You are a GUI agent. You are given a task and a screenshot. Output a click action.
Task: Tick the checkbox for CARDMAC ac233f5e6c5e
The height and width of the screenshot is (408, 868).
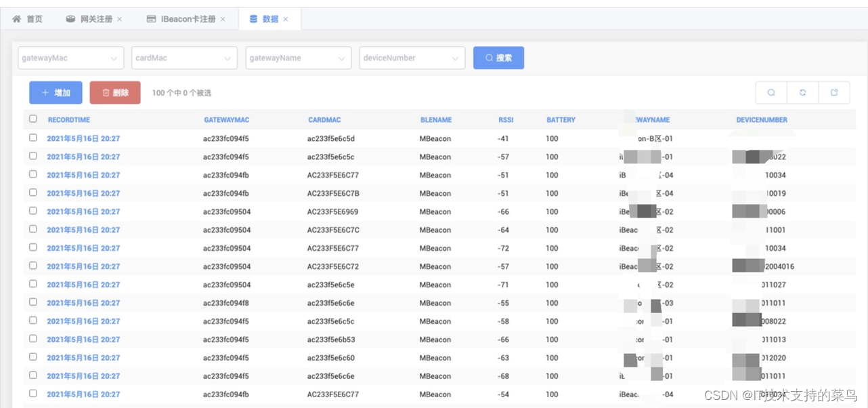[x=32, y=284]
